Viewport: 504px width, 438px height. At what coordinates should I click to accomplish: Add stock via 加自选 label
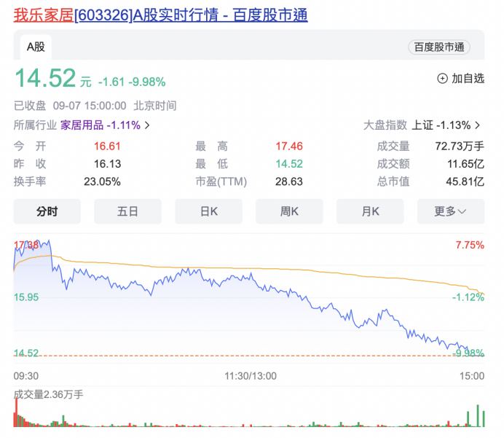pyautogui.click(x=468, y=79)
